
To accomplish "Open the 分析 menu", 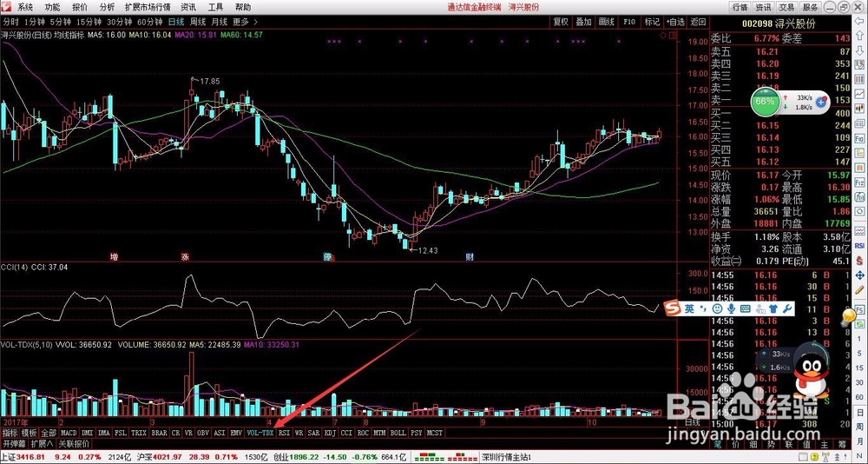I will (x=107, y=7).
